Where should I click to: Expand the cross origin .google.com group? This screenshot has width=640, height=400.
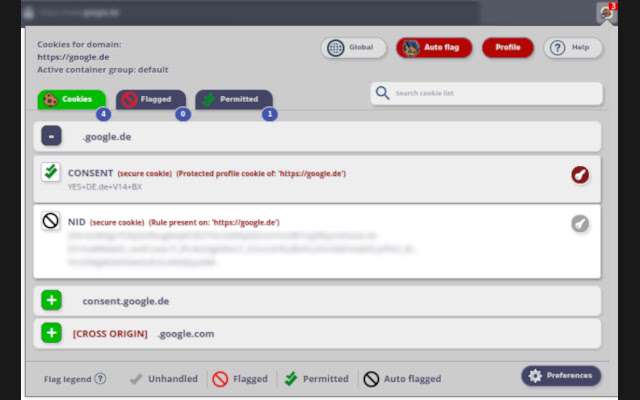tap(51, 333)
